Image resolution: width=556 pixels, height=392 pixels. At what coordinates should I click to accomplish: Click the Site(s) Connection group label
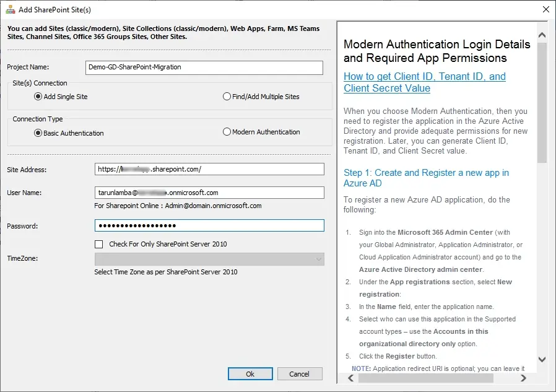point(40,83)
